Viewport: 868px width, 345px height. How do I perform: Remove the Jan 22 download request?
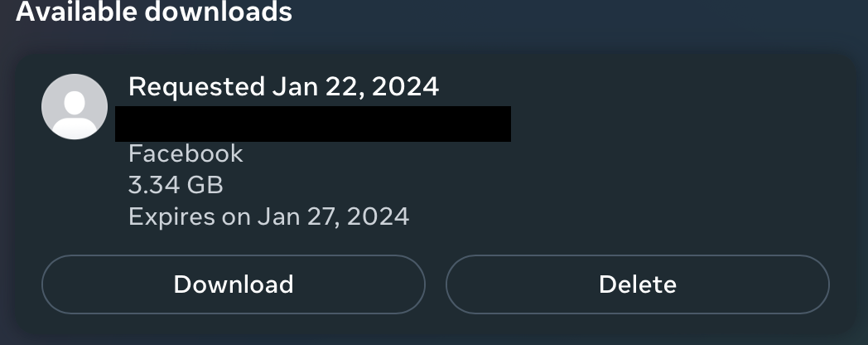coord(637,284)
